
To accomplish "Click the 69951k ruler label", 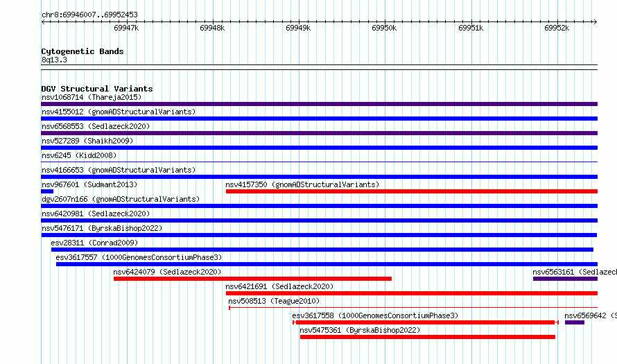I will point(471,28).
